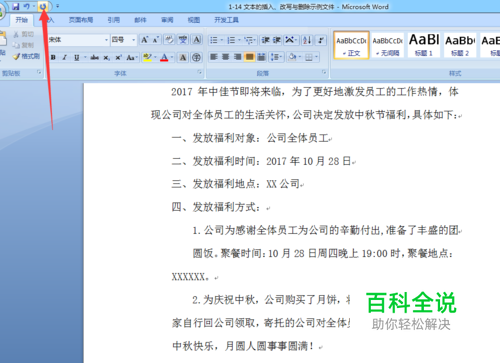Decrease paragraph indent

[x=265, y=40]
